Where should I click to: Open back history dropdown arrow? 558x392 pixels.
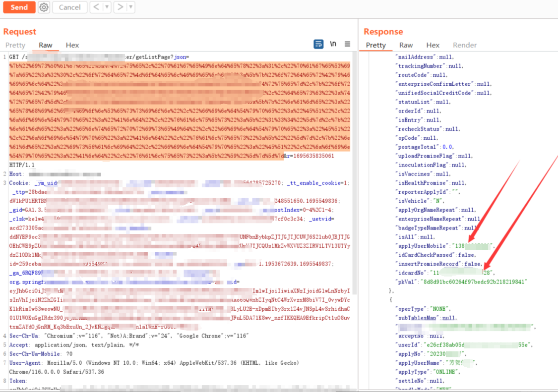pyautogui.click(x=107, y=7)
